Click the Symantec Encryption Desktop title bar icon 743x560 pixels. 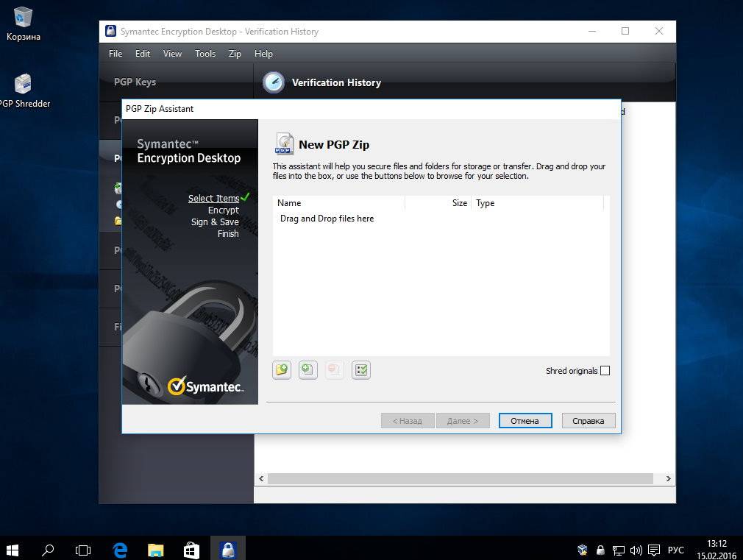(x=110, y=32)
